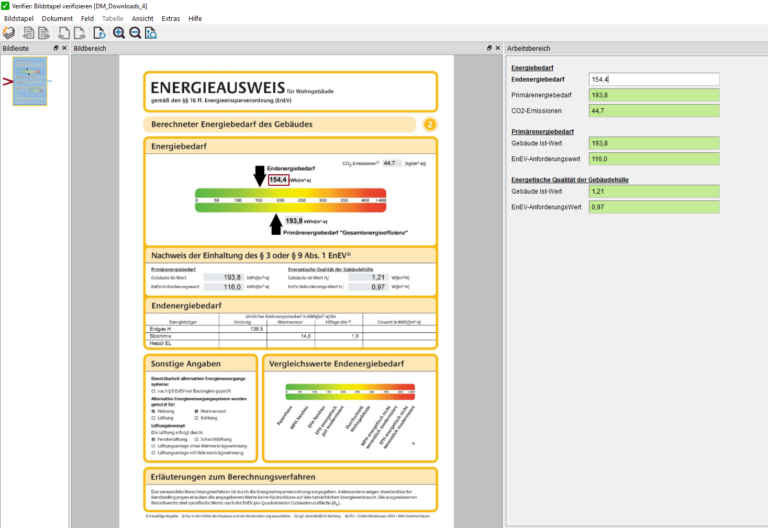Open the Tabelle menu
Screen dimensions: 768x528
(113, 19)
